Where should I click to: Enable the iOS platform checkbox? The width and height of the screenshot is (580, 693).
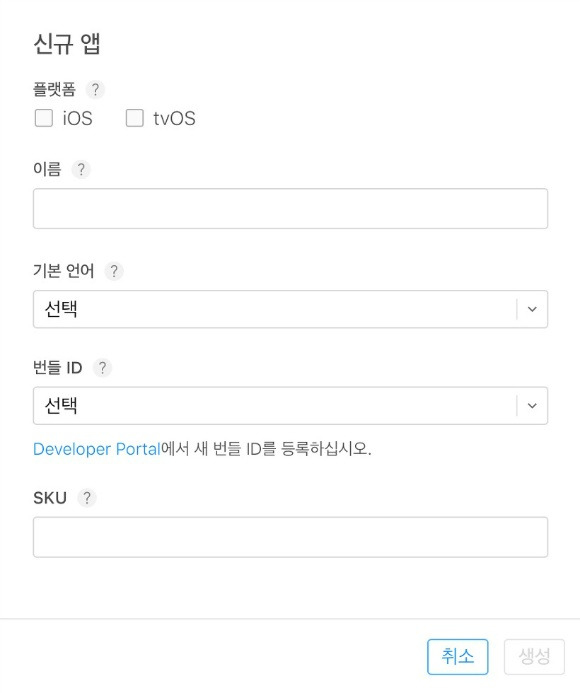pos(44,118)
